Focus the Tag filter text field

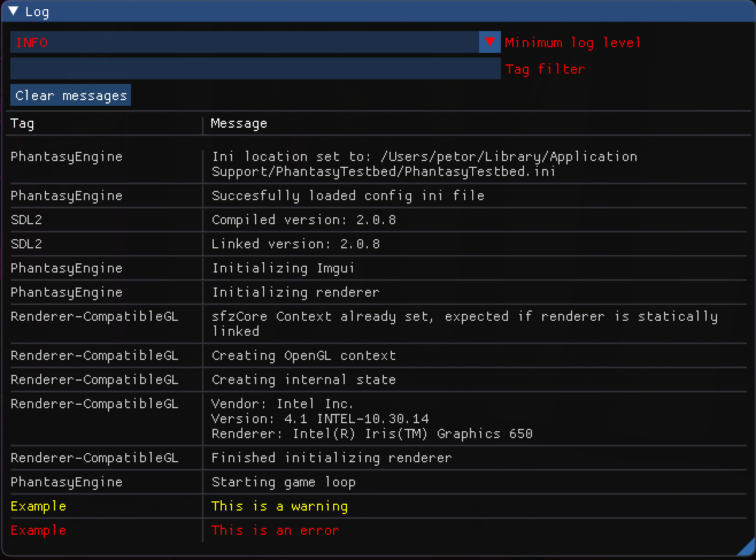pyautogui.click(x=255, y=69)
